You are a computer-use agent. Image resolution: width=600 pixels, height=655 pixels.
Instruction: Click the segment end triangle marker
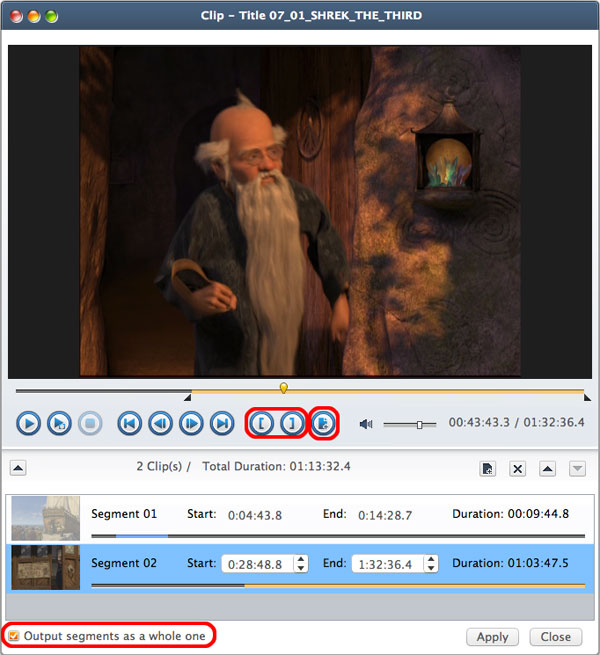587,398
